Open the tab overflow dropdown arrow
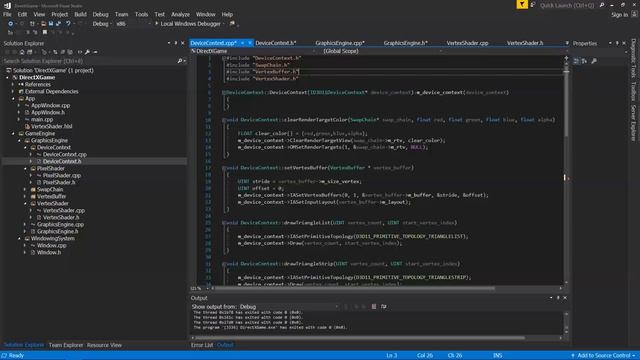The image size is (640, 360). (567, 43)
